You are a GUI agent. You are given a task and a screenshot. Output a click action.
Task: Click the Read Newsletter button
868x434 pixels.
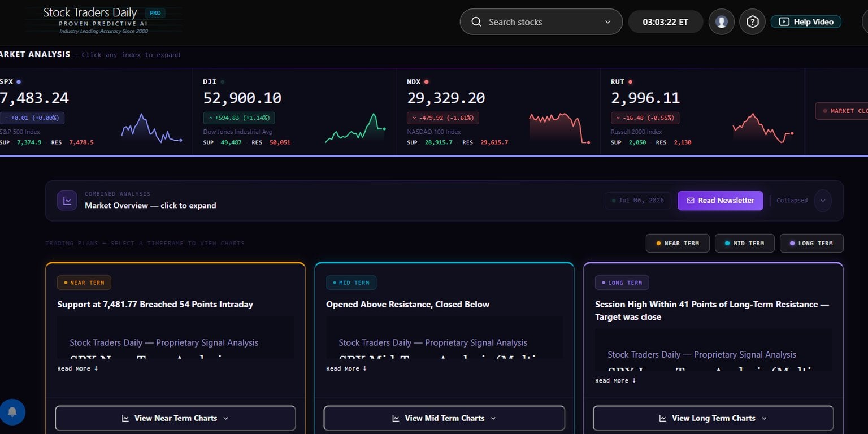coord(721,201)
